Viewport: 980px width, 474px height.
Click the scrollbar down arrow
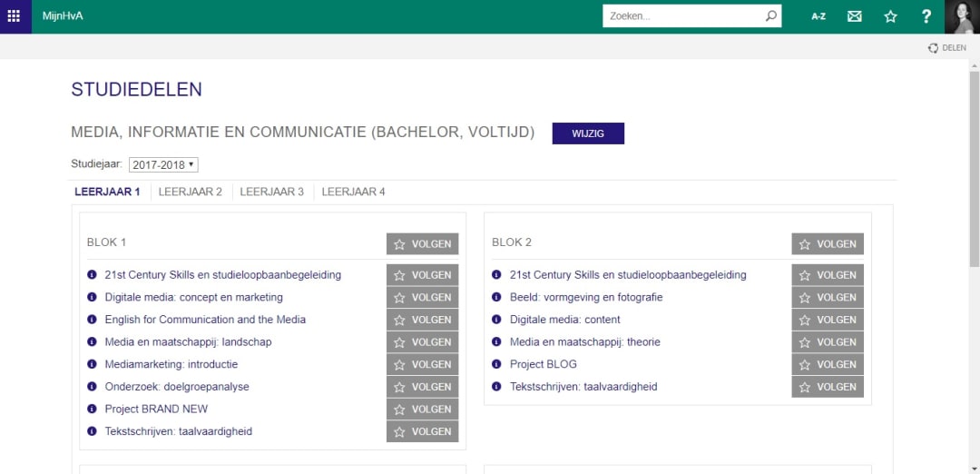(x=975, y=469)
